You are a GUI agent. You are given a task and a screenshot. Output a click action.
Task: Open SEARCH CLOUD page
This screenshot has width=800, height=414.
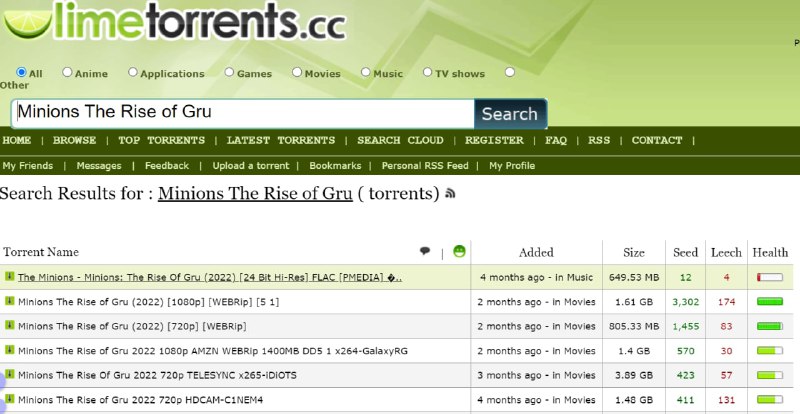coord(401,140)
